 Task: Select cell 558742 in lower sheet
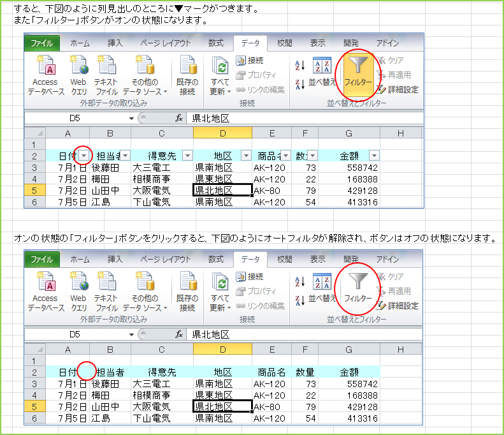349,383
